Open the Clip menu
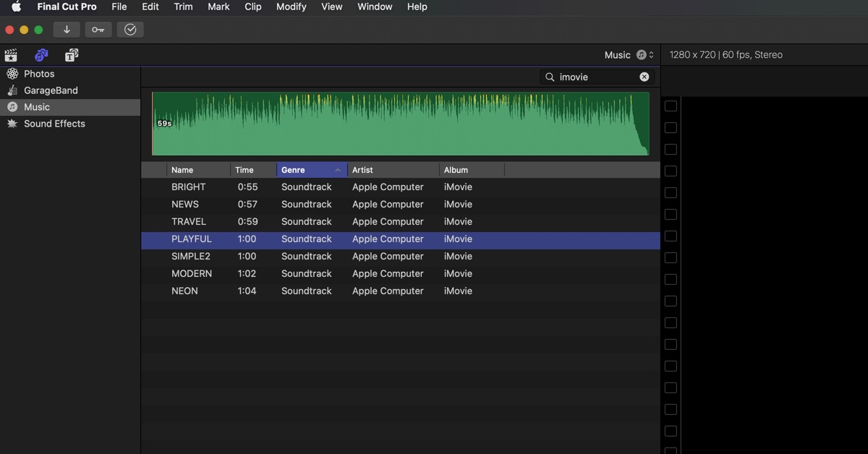The height and width of the screenshot is (454, 868). pyautogui.click(x=253, y=7)
